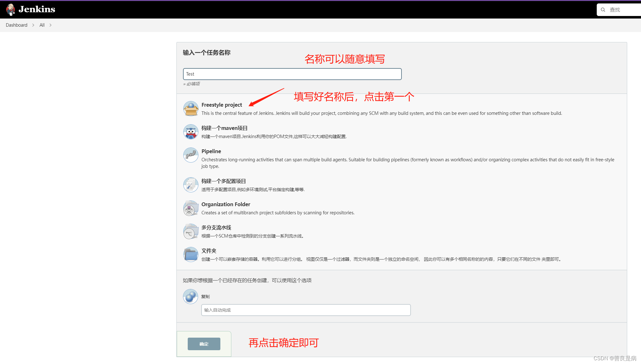
Task: Select the Pipeline project title
Action: (x=211, y=151)
